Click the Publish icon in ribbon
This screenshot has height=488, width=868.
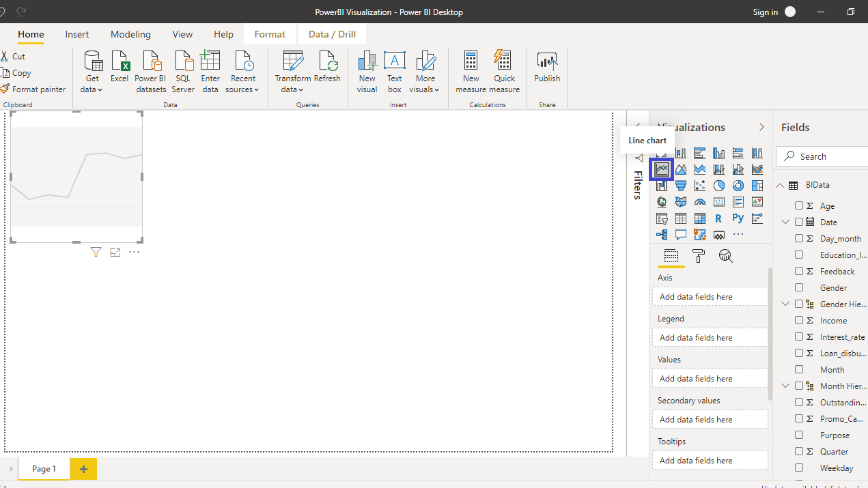pyautogui.click(x=547, y=68)
